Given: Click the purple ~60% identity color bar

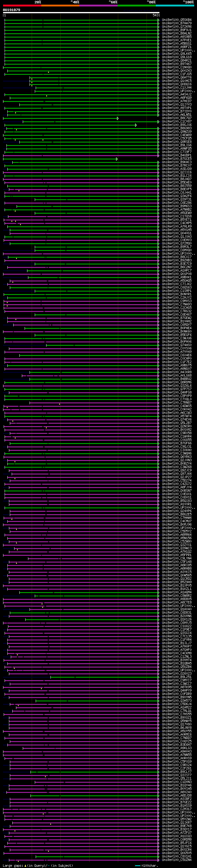Looking at the screenshot, I should (x=99, y=6).
